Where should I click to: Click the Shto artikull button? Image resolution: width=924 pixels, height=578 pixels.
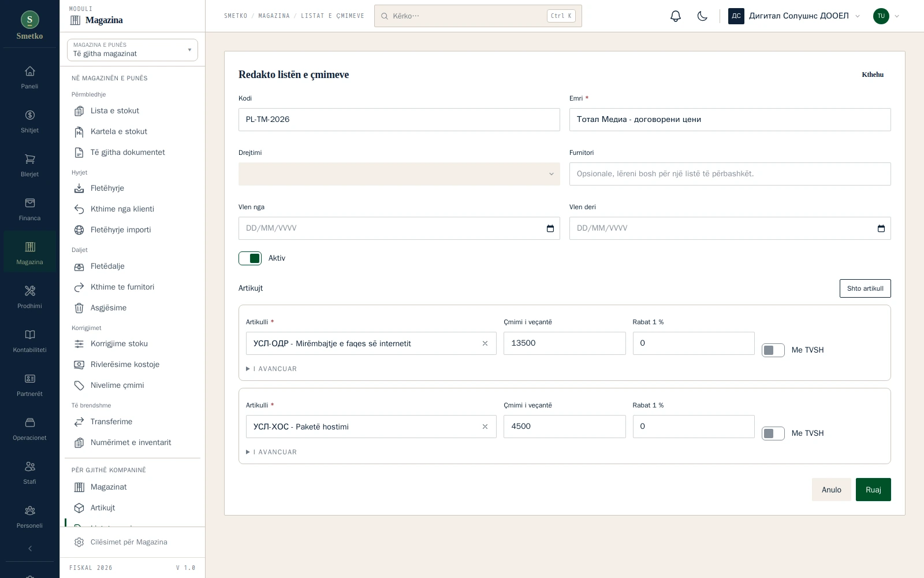pos(865,288)
